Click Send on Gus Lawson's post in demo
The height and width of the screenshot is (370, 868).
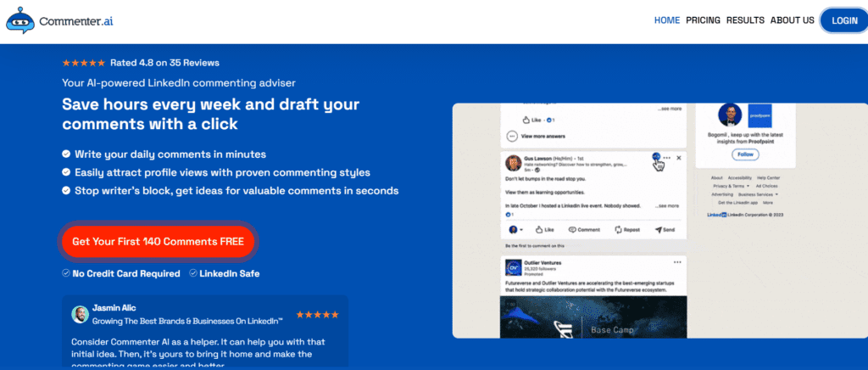(x=665, y=229)
